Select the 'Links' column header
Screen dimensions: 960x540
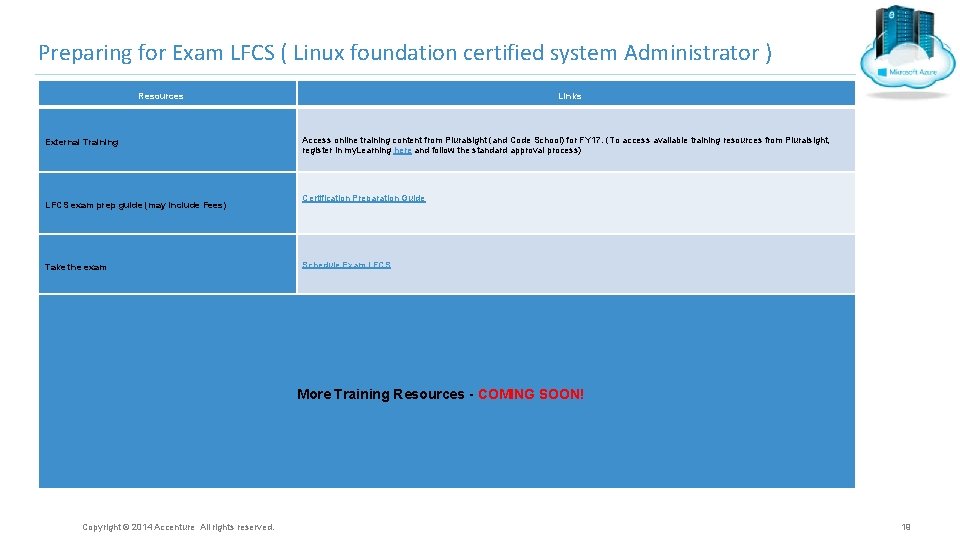click(x=569, y=96)
